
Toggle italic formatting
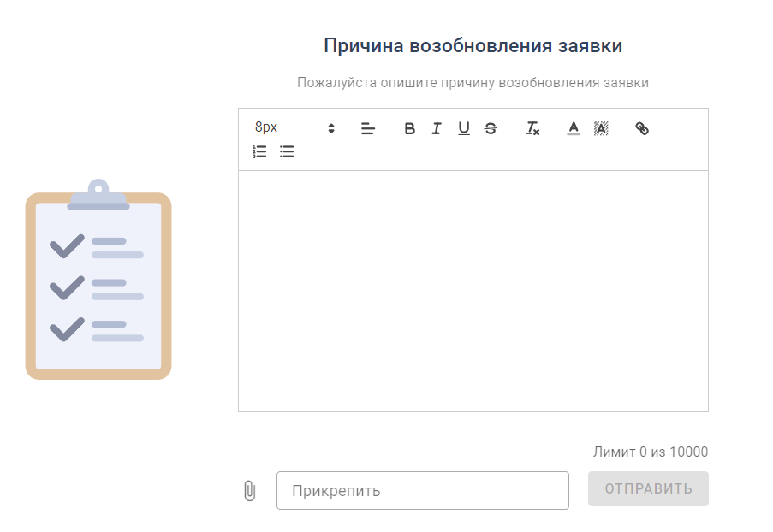[437, 128]
